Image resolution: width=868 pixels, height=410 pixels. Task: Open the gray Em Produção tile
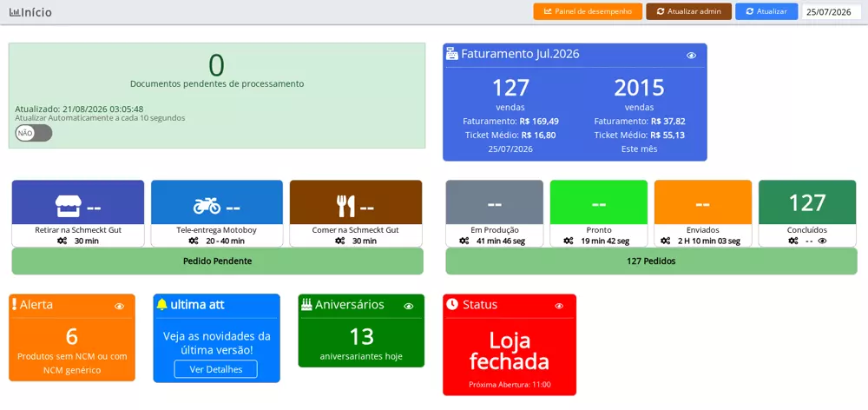495,202
